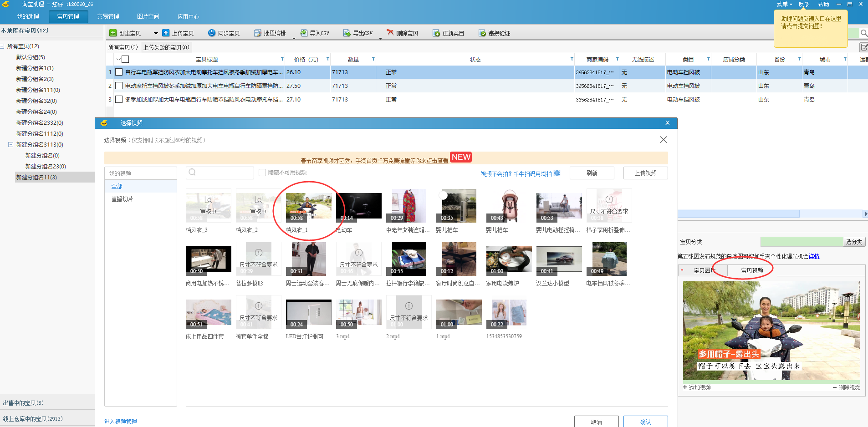
Task: Select the 挡风衣_1 video thumbnail
Action: (x=308, y=206)
